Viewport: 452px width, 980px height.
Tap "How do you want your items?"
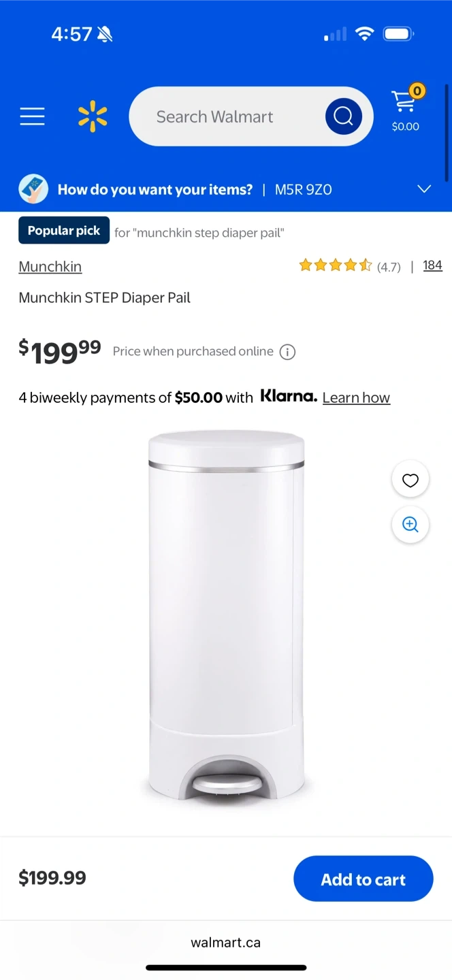[x=155, y=190]
